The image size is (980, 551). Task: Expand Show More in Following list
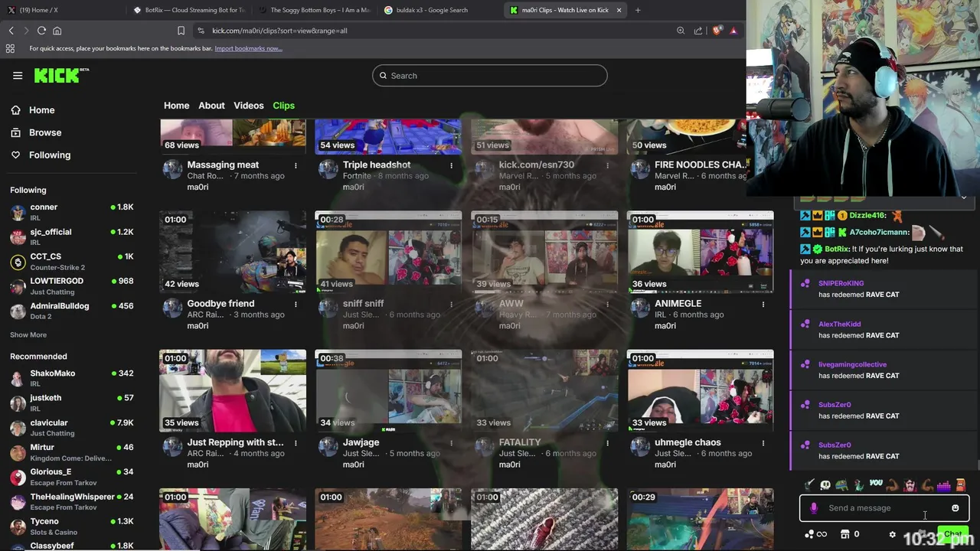[x=28, y=334]
